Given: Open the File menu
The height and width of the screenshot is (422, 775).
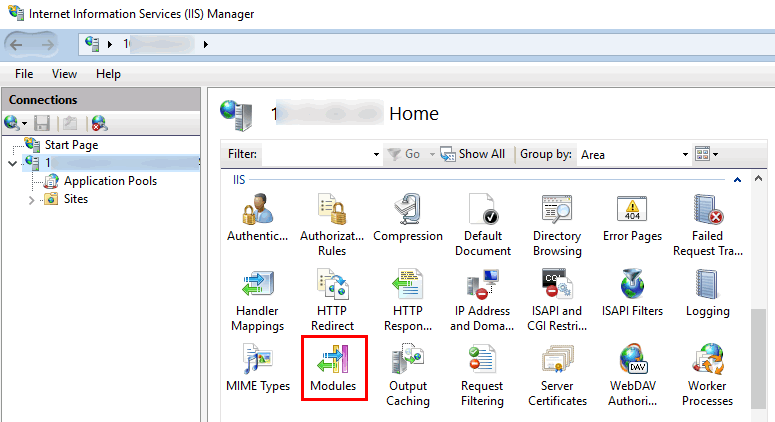Looking at the screenshot, I should click(24, 74).
